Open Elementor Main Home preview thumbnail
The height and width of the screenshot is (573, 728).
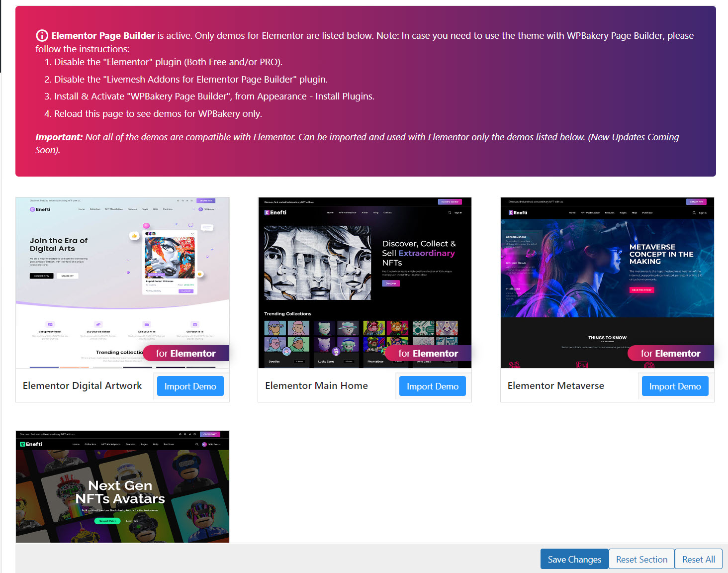click(x=364, y=283)
